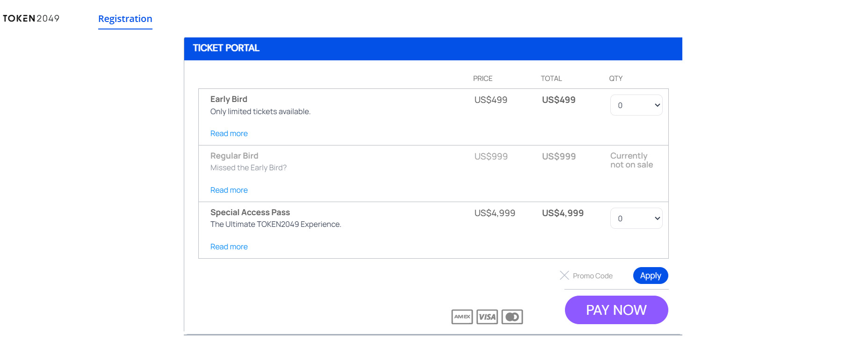Click Special Access Pass price US$4,999

coord(495,213)
